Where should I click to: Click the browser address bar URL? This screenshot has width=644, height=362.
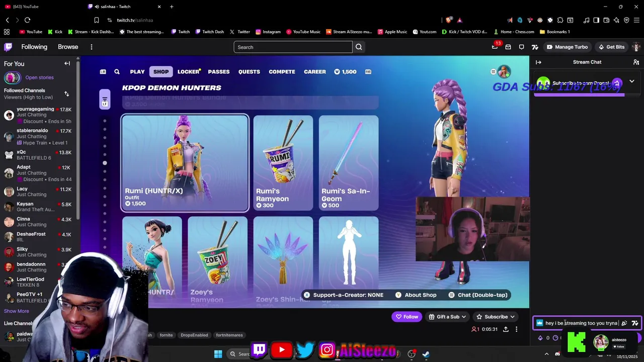click(135, 20)
